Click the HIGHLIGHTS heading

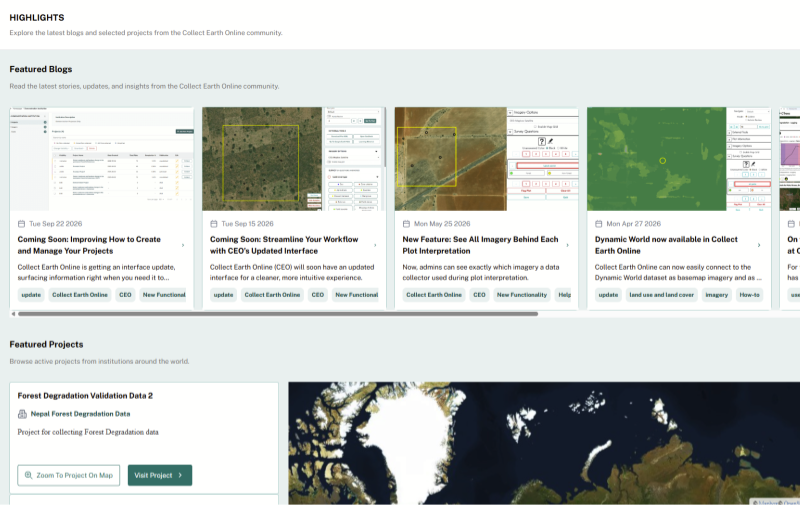[37, 17]
